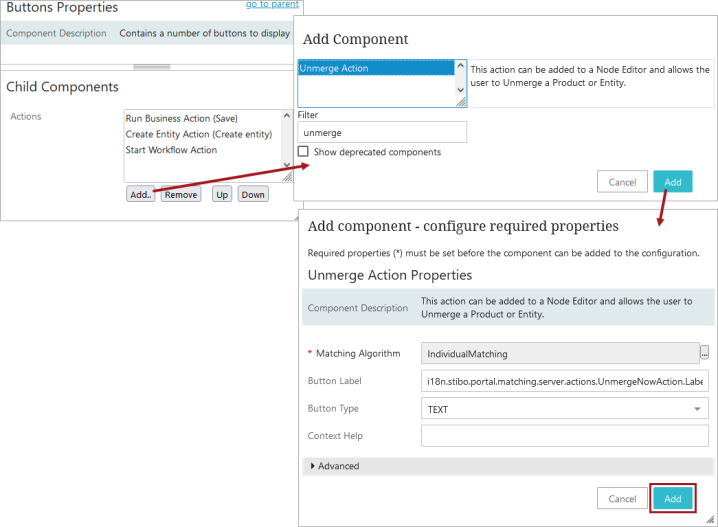718x527 pixels.
Task: Click the go to parent link
Action: (272, 4)
